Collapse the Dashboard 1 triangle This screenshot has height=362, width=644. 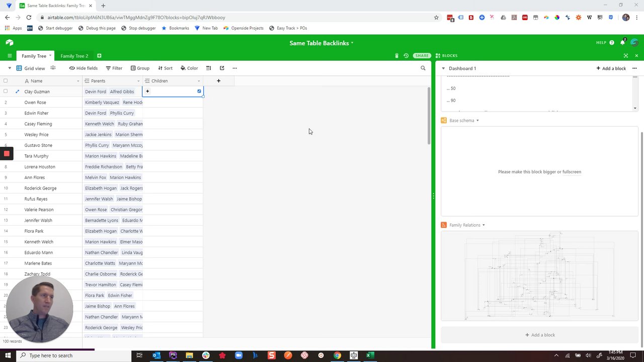coord(443,68)
